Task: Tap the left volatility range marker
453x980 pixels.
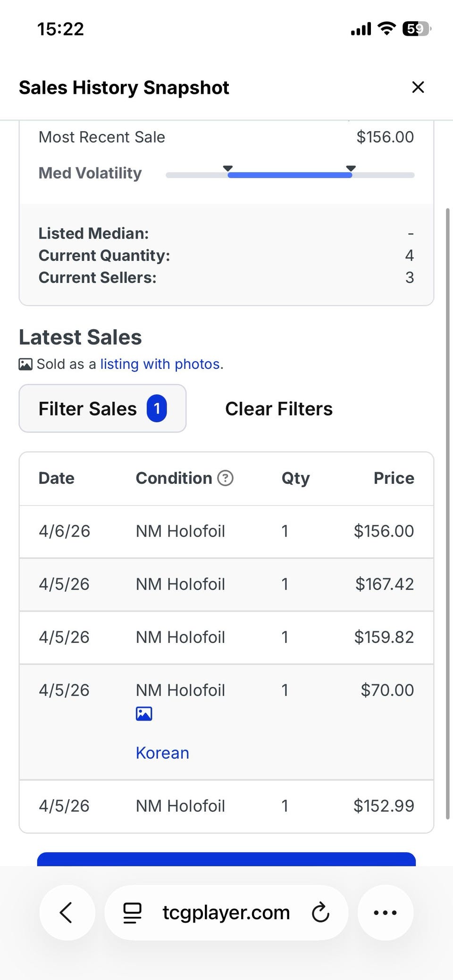Action: click(228, 169)
